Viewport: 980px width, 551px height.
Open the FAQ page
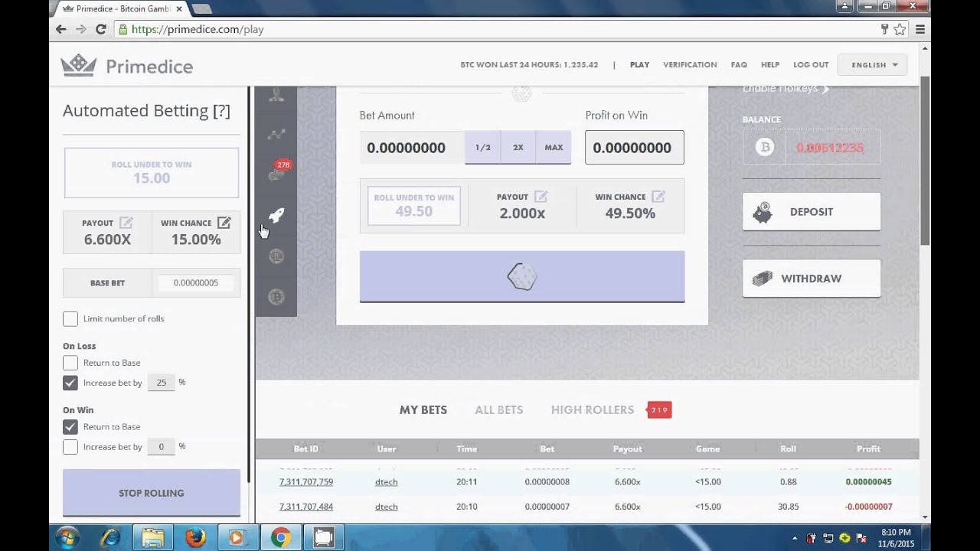pyautogui.click(x=739, y=65)
